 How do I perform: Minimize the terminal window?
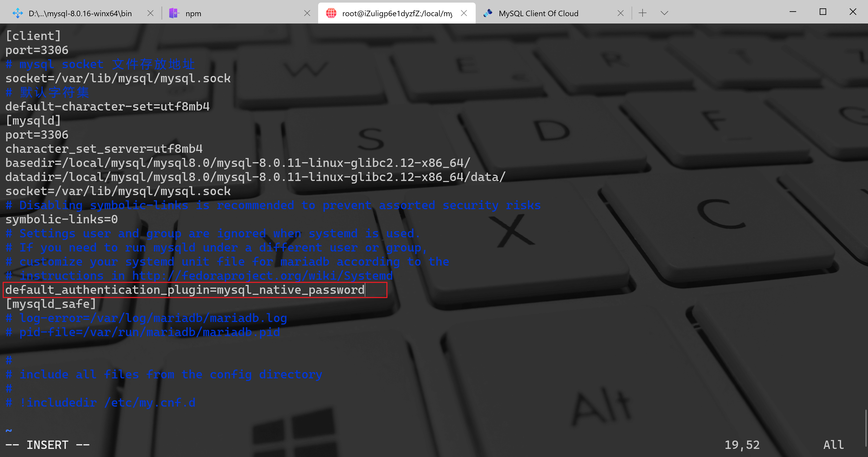[793, 12]
